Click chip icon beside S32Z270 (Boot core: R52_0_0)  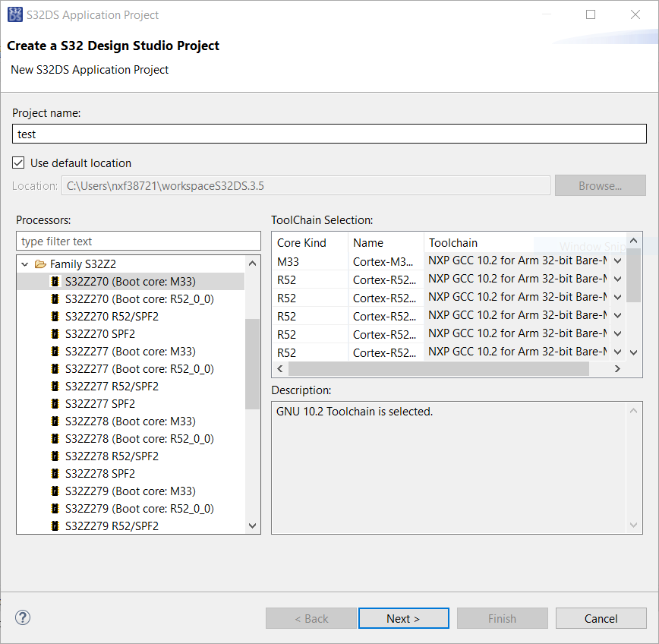click(55, 299)
